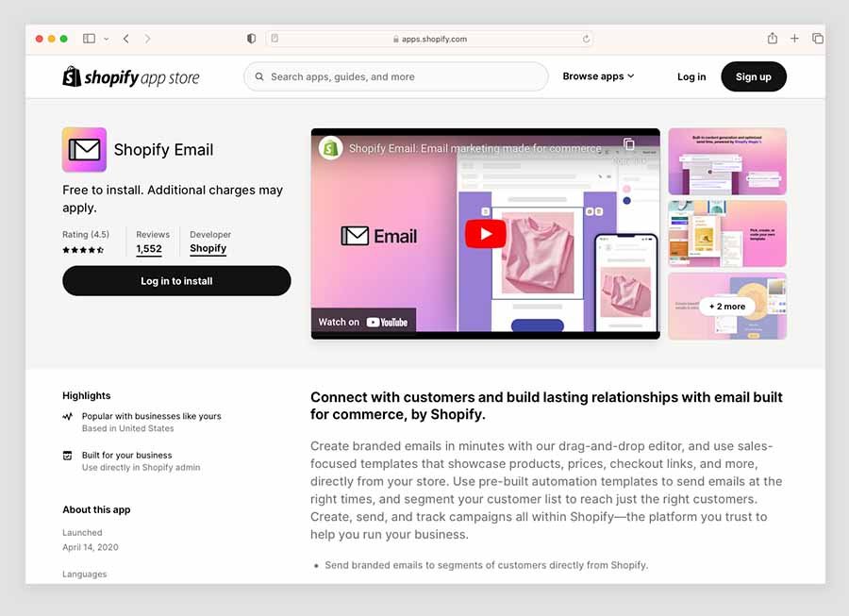
Task: Click the Sign up button
Action: (x=753, y=76)
